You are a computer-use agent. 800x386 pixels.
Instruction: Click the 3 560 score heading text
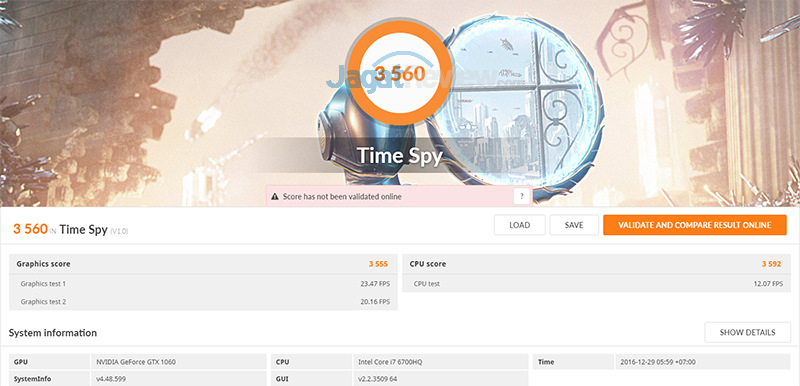tap(30, 229)
